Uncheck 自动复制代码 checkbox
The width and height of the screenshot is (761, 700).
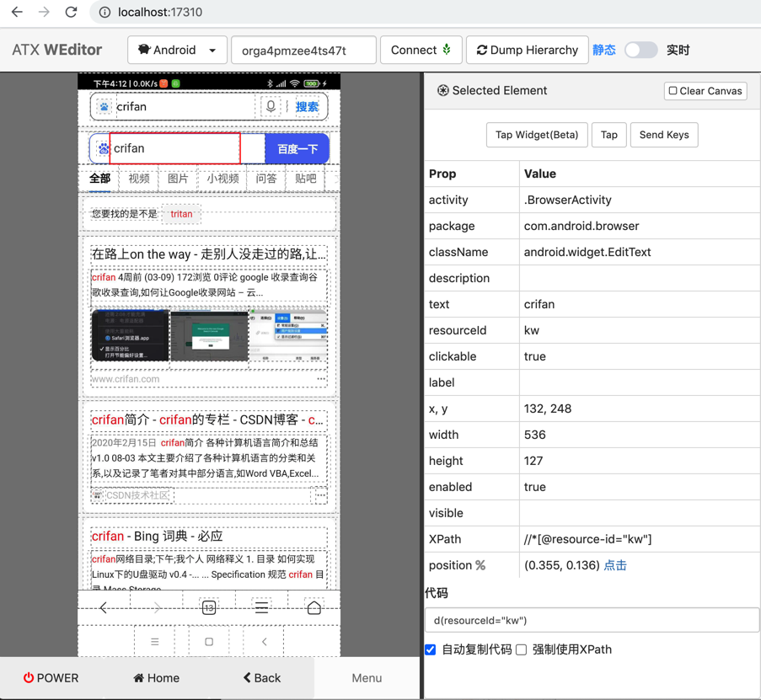[x=430, y=649]
